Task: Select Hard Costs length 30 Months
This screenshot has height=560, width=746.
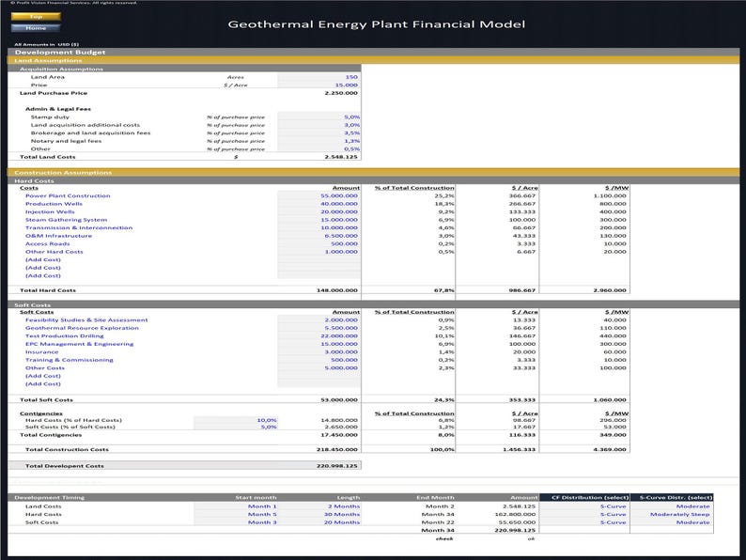Action: tap(319, 514)
